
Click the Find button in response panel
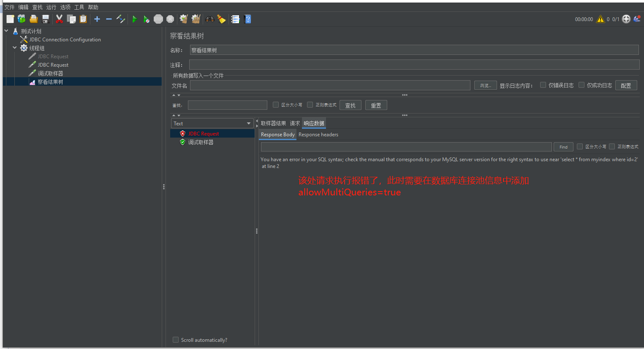pyautogui.click(x=563, y=147)
